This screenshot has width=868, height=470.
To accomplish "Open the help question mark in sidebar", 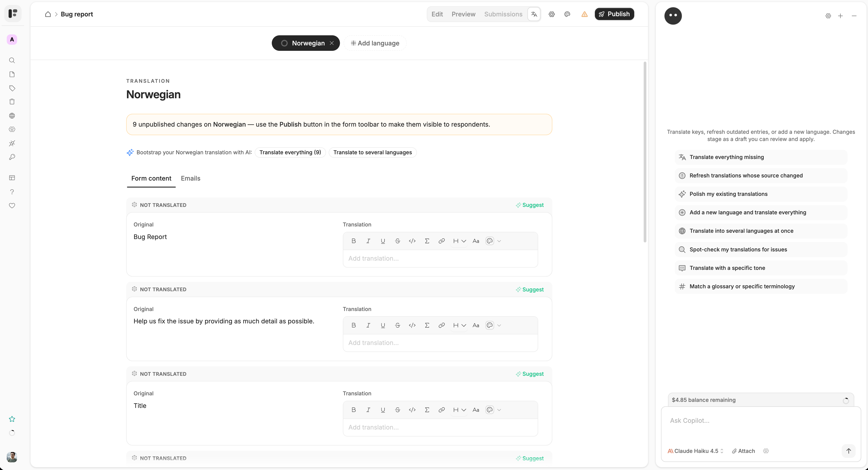I will tap(12, 192).
